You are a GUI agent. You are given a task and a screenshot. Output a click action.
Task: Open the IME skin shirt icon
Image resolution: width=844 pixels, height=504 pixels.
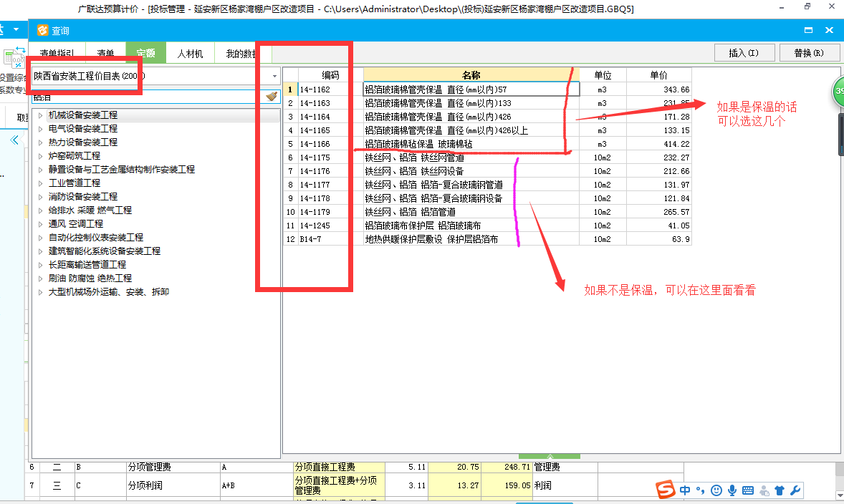point(780,490)
